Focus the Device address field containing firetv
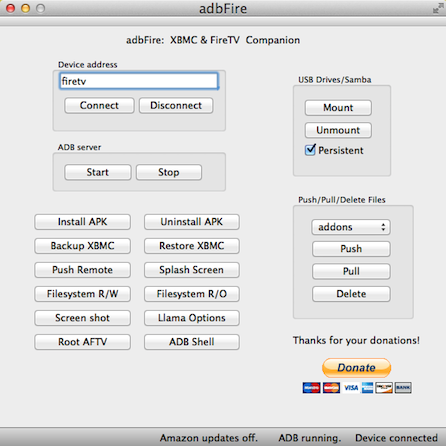 click(x=139, y=81)
